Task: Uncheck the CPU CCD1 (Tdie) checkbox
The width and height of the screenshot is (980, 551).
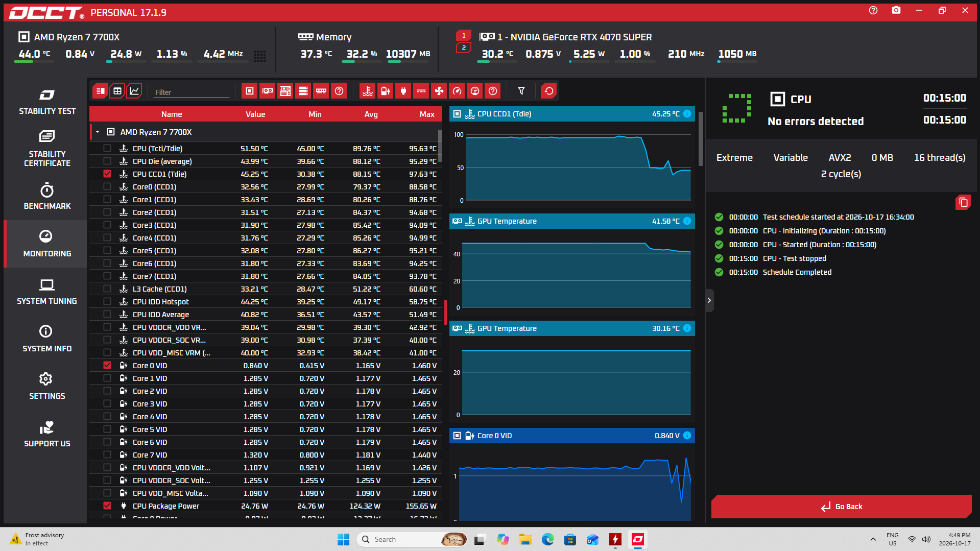Action: point(107,174)
